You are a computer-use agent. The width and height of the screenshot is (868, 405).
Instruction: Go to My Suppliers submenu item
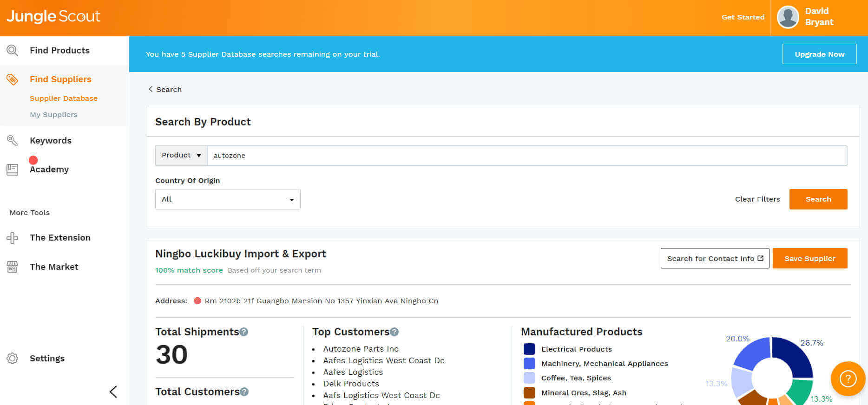coord(53,115)
